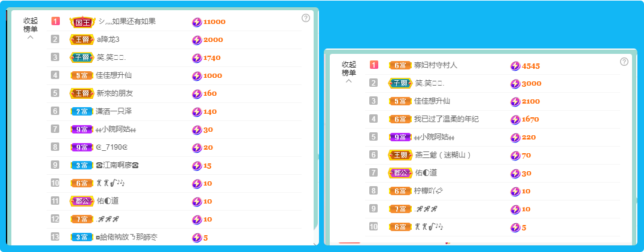The height and width of the screenshot is (252, 644).
Task: Collapse 收起榜单 beside the 国王 row
Action: (x=31, y=28)
